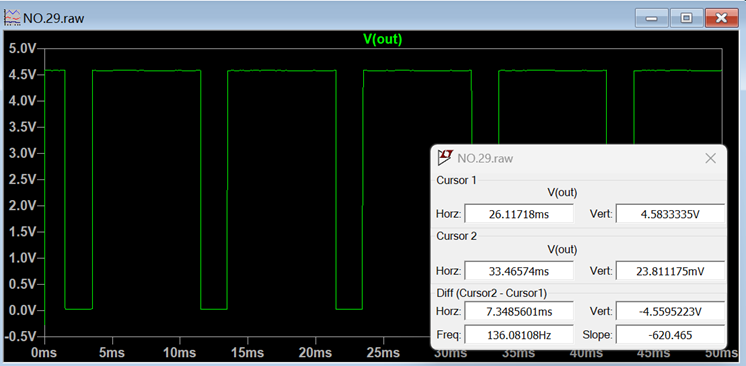Click the -0.5V vertical axis label
Image resolution: width=746 pixels, height=366 pixels.
coord(21,337)
